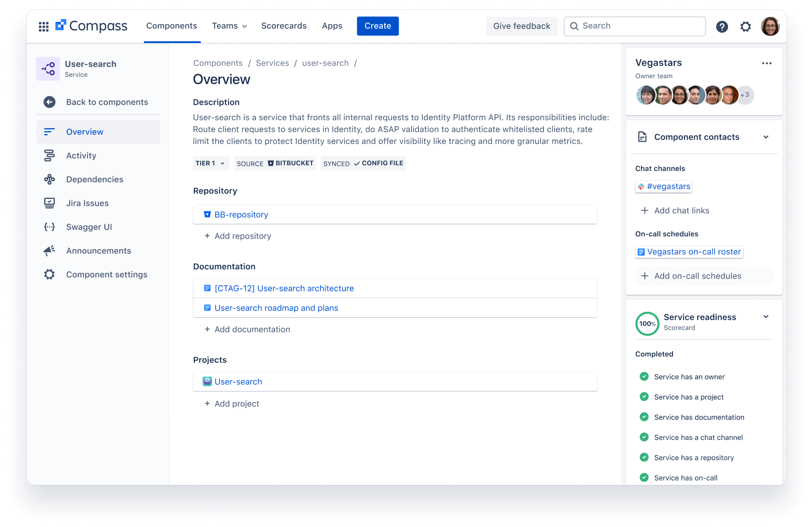Switch to the Scorecards tab
This screenshot has width=812, height=527.
(284, 26)
